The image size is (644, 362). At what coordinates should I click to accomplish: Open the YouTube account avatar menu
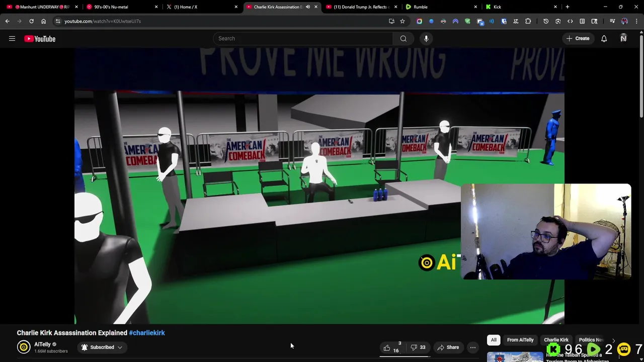[x=623, y=39]
